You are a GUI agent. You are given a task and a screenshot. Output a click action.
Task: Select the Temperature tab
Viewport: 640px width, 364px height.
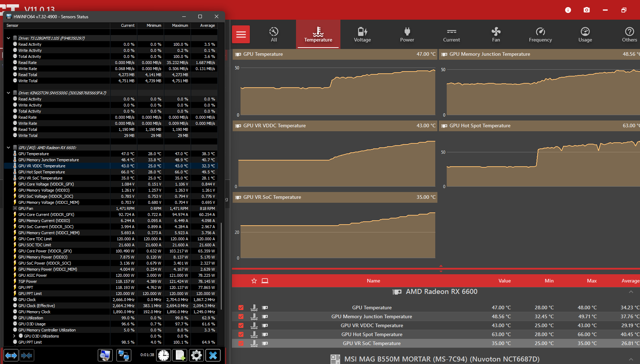[x=318, y=34]
